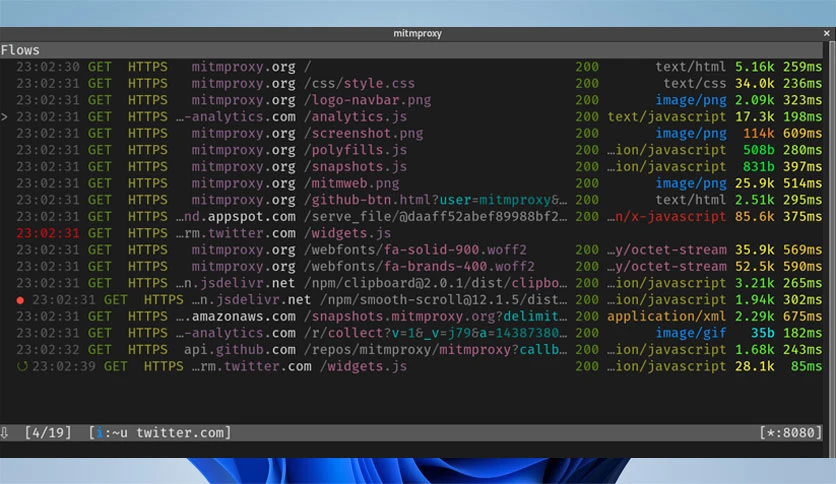
Task: Select the /logo-navbar.png flow
Action: click(411, 100)
